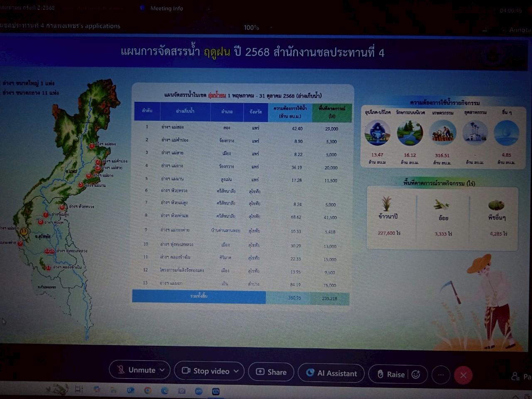Open emoji reactions in the Zoom toolbar
The height and width of the screenshot is (399, 532).
(x=416, y=374)
